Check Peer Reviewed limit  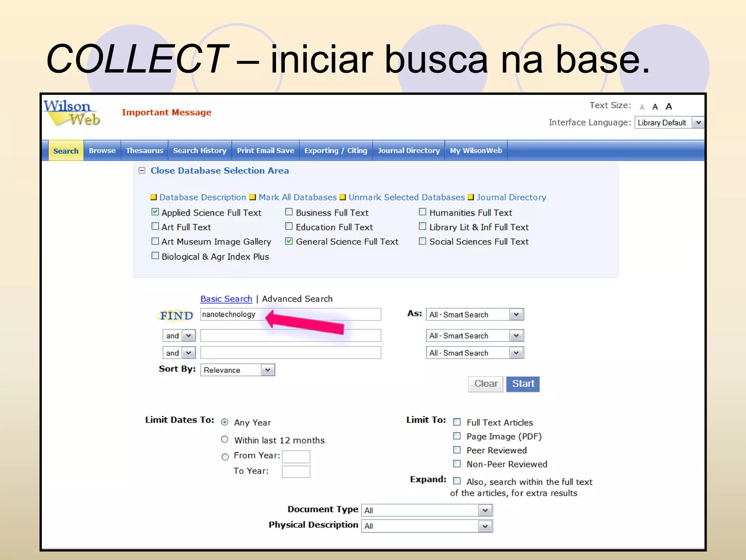pyautogui.click(x=457, y=450)
